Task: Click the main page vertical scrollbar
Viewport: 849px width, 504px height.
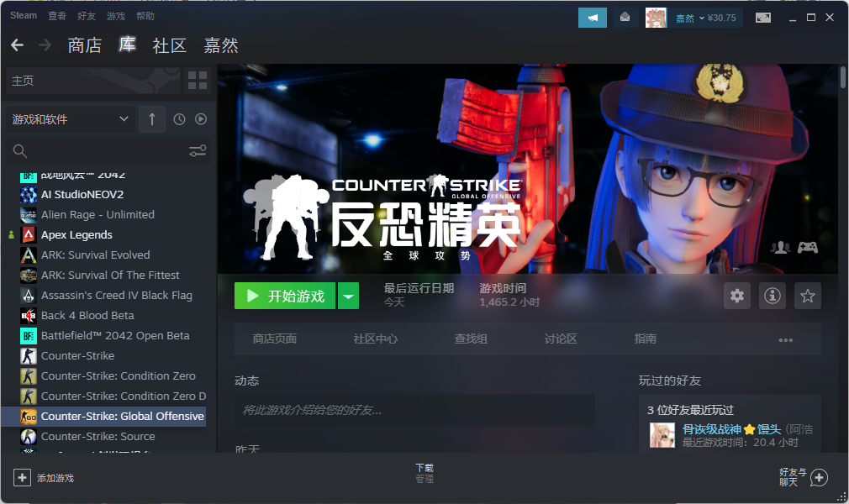Action: coord(842,77)
